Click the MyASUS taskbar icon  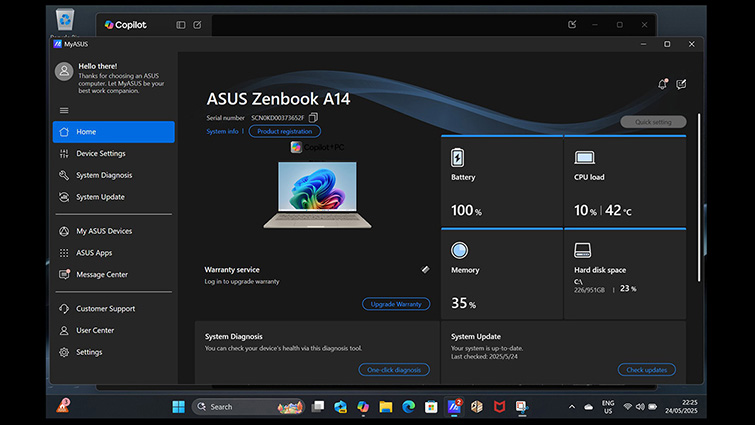pyautogui.click(x=454, y=407)
